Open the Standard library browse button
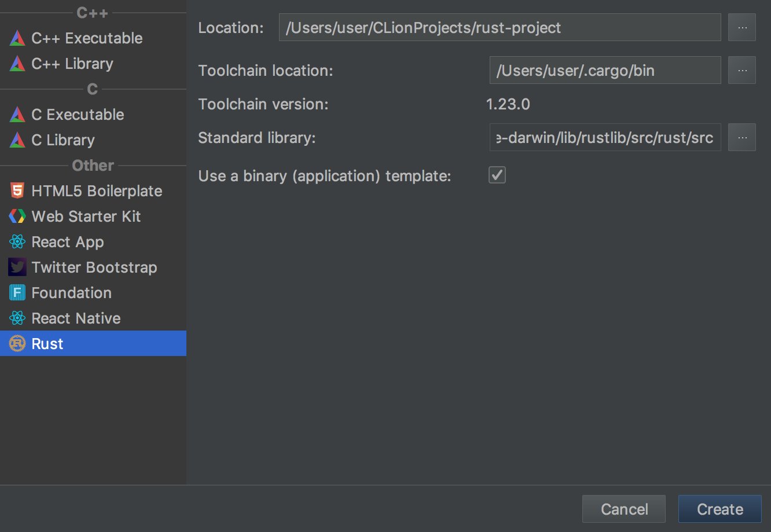Screen dimensions: 771x532 [742, 137]
